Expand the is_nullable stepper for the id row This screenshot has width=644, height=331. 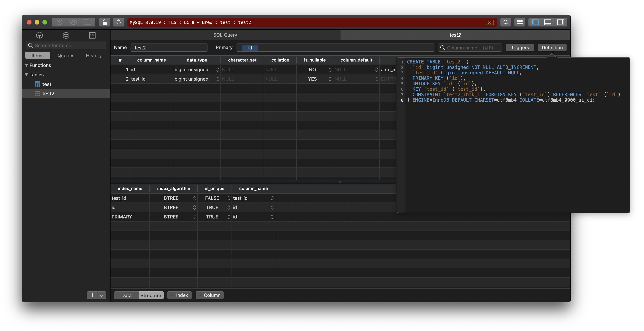(330, 70)
